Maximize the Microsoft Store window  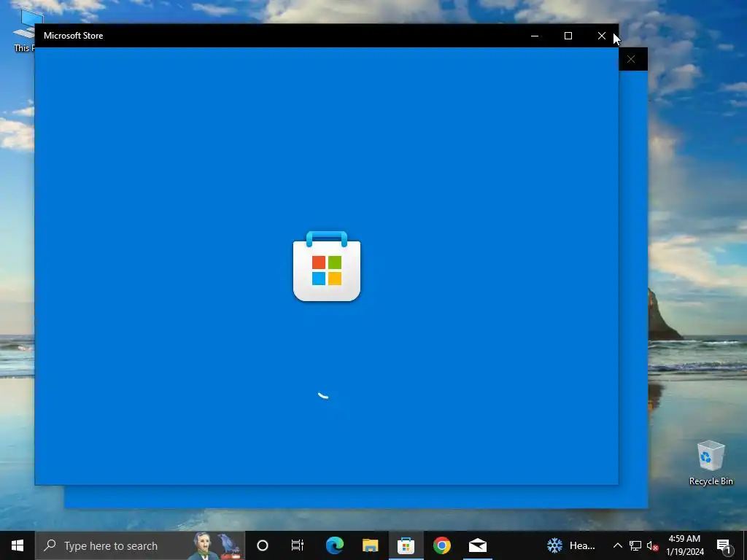tap(568, 36)
